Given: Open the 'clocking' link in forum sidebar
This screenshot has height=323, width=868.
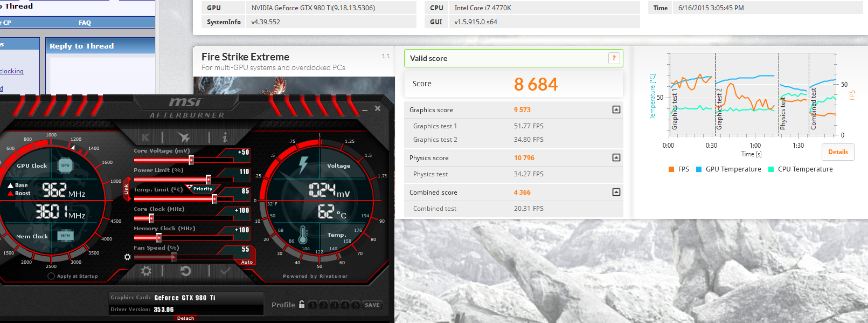Looking at the screenshot, I should tap(11, 71).
